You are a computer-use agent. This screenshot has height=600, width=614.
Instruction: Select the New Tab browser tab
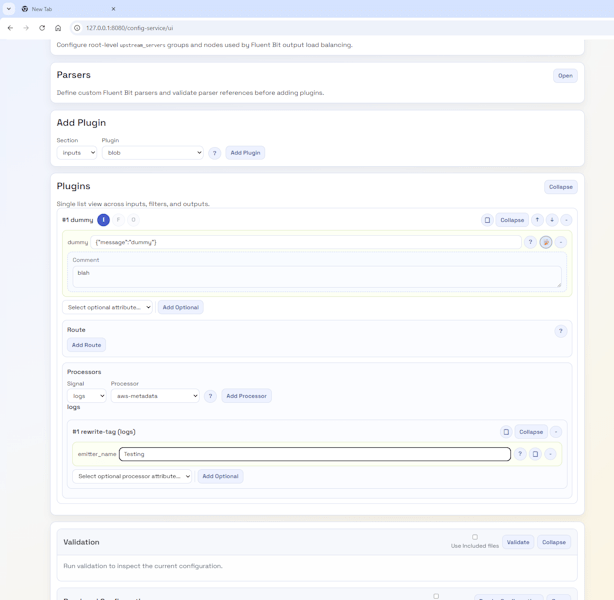coord(69,9)
